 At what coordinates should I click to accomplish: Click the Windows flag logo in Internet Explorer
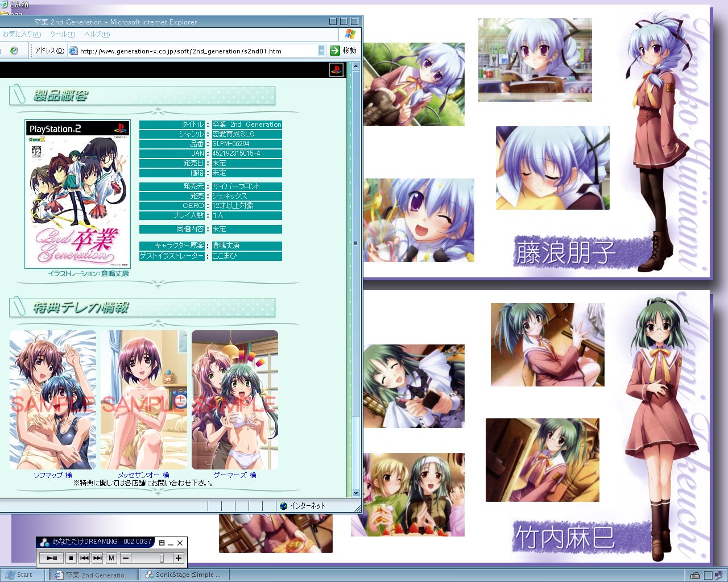350,34
